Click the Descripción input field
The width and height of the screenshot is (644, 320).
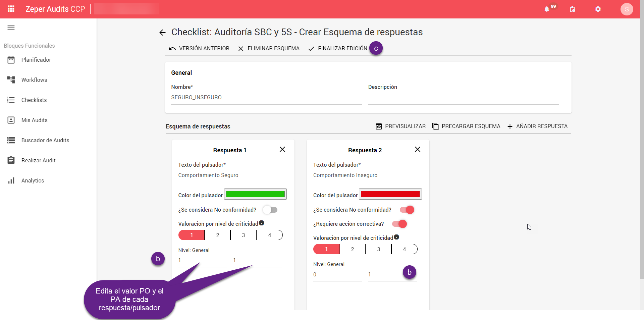pyautogui.click(x=464, y=98)
